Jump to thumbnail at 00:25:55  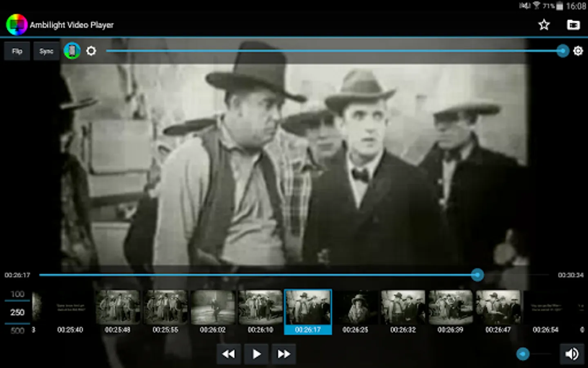click(165, 312)
